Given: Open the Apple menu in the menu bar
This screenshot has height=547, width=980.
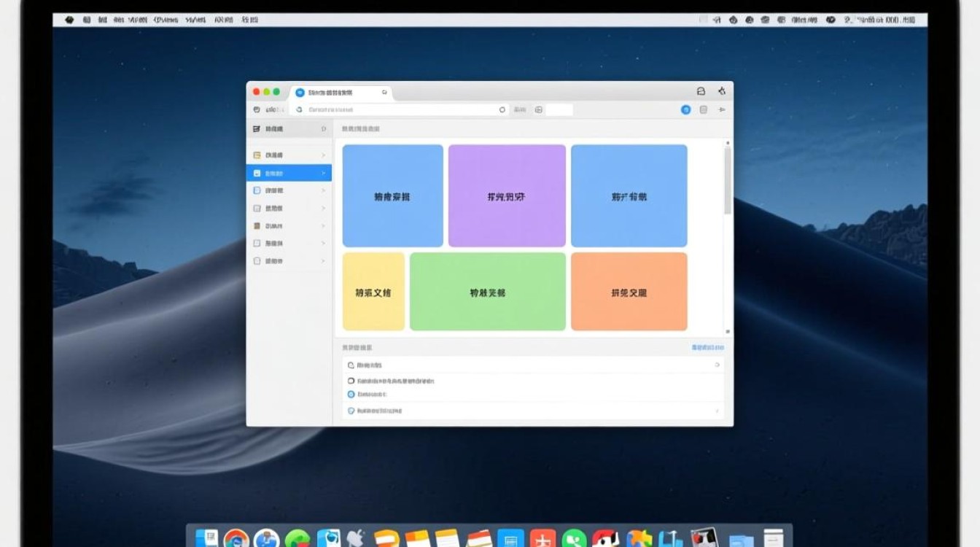Looking at the screenshot, I should click(69, 20).
